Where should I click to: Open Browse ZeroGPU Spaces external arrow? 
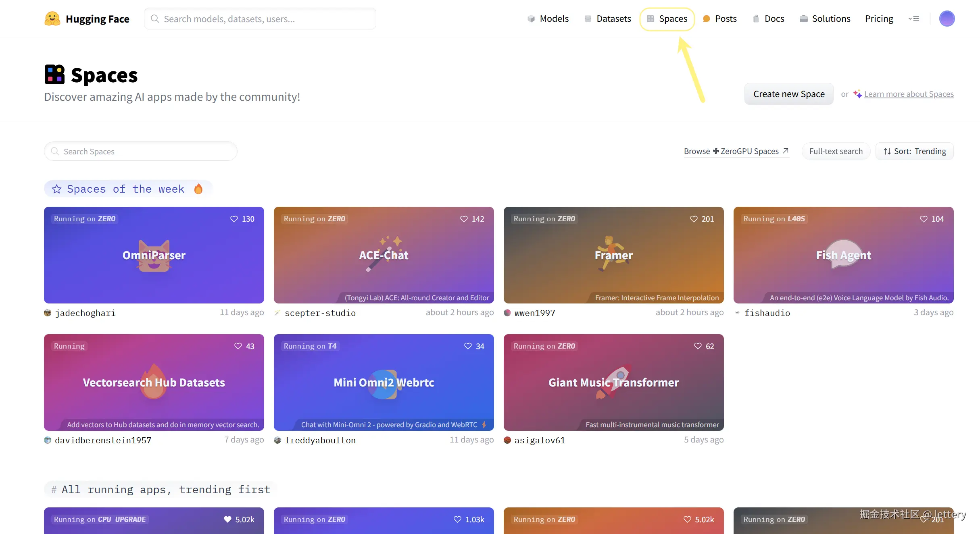pyautogui.click(x=785, y=151)
